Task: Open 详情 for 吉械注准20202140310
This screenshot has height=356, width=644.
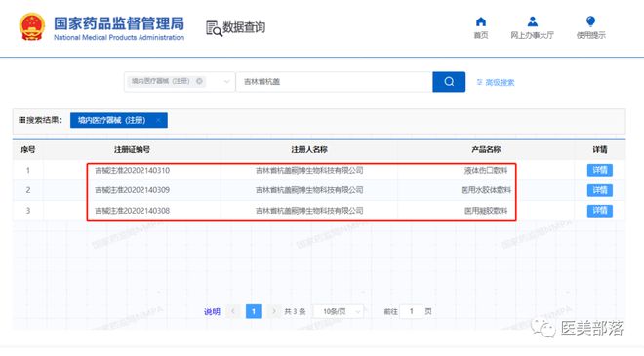Action: (x=600, y=170)
